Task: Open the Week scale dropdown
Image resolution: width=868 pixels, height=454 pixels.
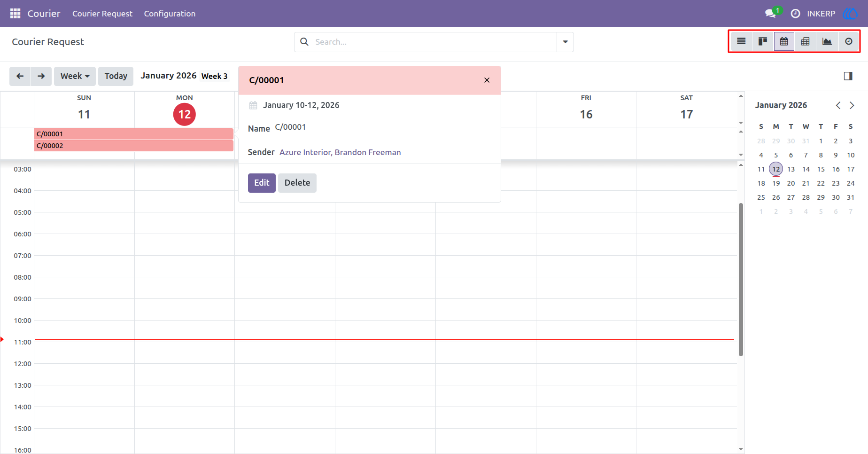Action: [75, 76]
